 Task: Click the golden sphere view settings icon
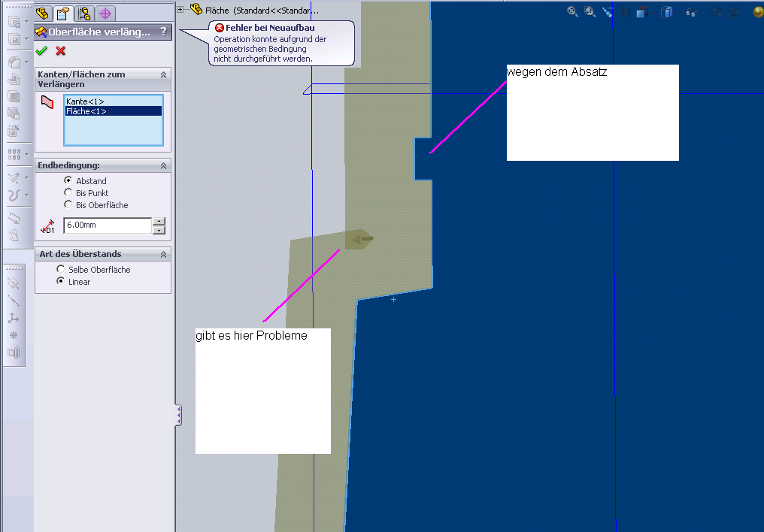point(758,12)
